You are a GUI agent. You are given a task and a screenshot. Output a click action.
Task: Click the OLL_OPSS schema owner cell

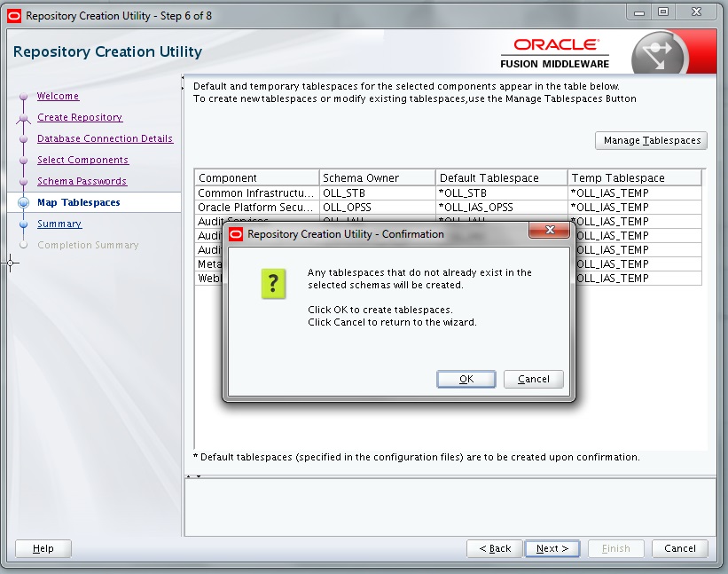click(x=377, y=207)
